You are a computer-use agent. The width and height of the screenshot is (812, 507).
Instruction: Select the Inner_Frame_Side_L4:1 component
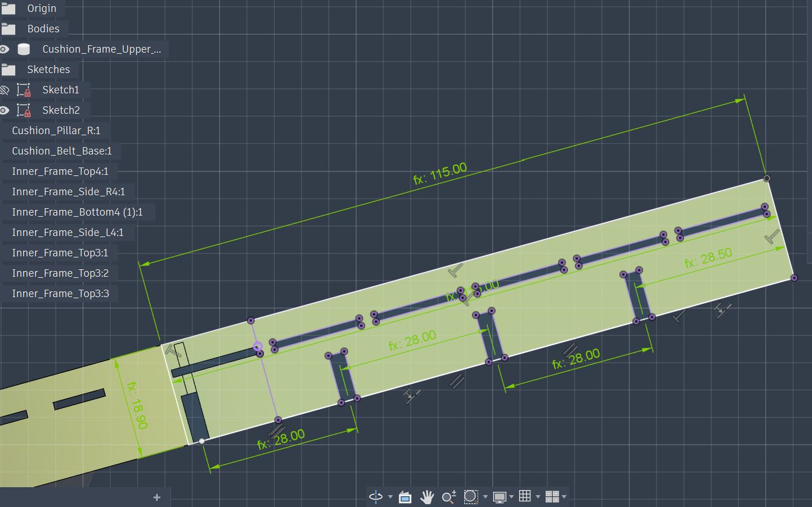coord(68,233)
